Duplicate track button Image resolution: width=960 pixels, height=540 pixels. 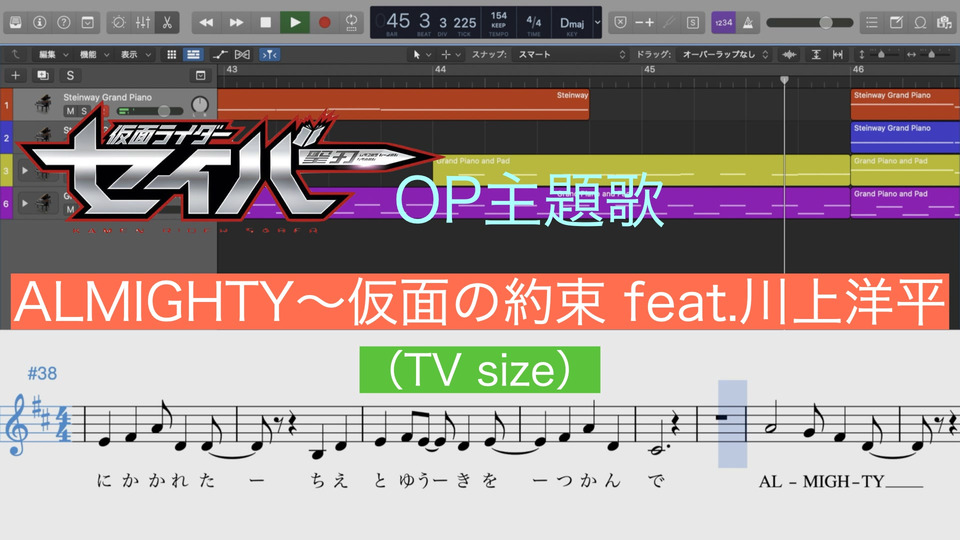[x=43, y=75]
